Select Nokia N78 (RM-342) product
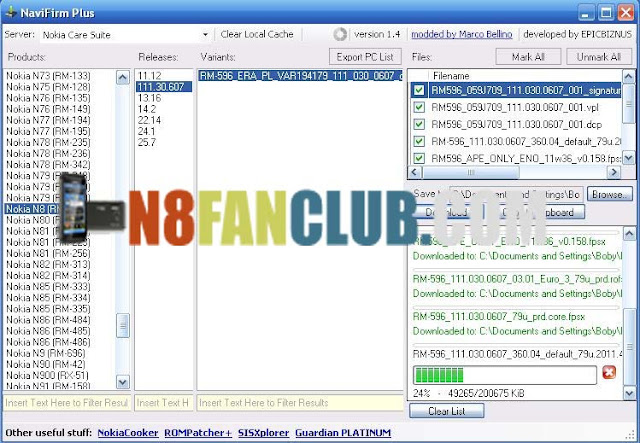640x443 pixels. [x=48, y=165]
